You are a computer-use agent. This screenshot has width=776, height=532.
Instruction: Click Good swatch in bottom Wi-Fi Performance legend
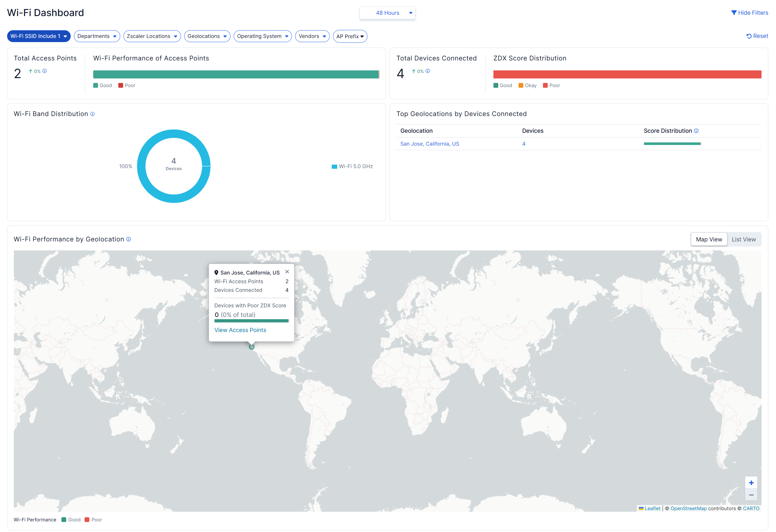click(x=64, y=520)
